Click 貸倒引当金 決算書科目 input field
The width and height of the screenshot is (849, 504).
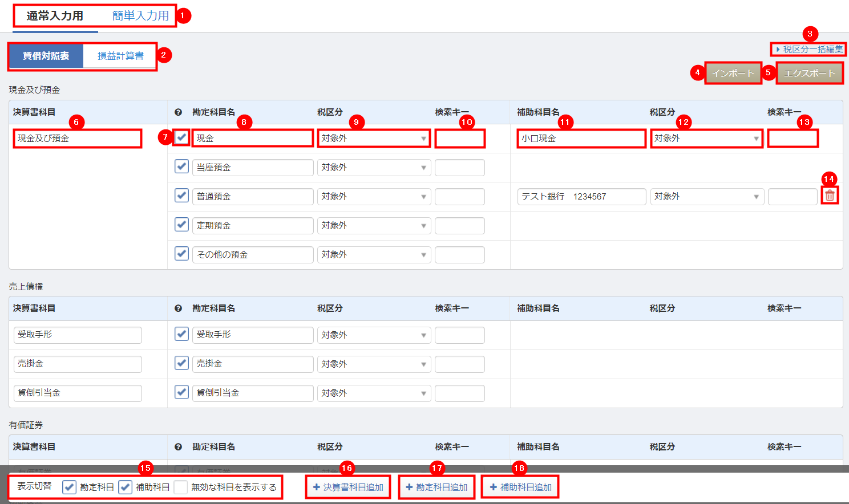78,393
